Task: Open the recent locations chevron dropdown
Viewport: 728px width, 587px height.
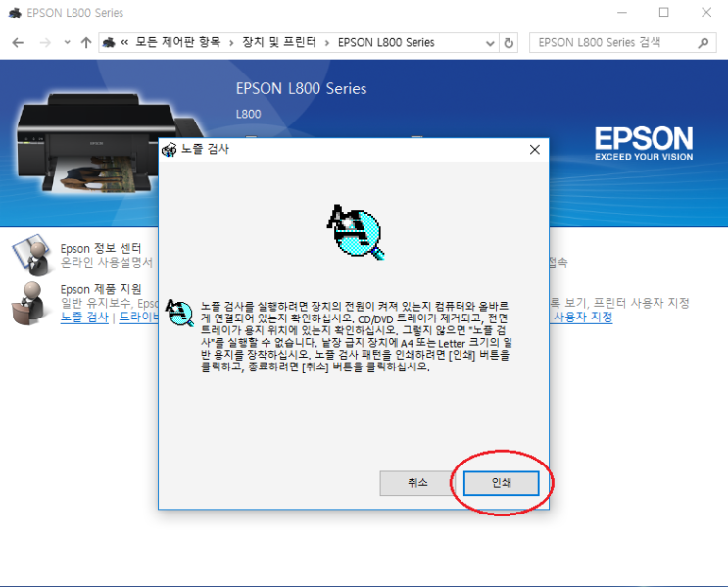Action: point(68,43)
